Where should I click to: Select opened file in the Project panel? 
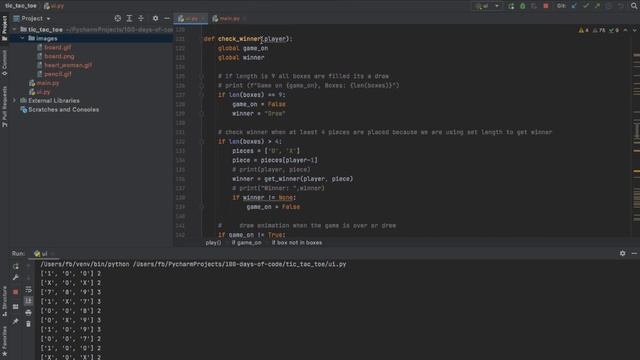(118, 18)
